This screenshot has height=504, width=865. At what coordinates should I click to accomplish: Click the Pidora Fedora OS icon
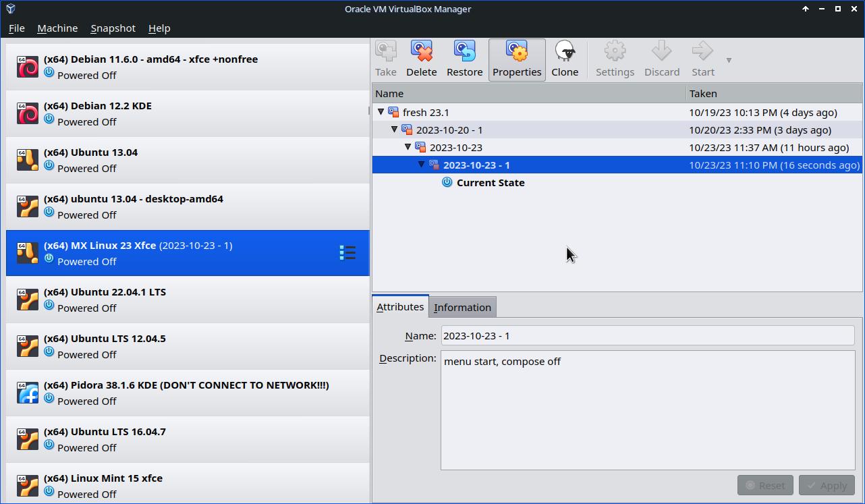click(28, 393)
